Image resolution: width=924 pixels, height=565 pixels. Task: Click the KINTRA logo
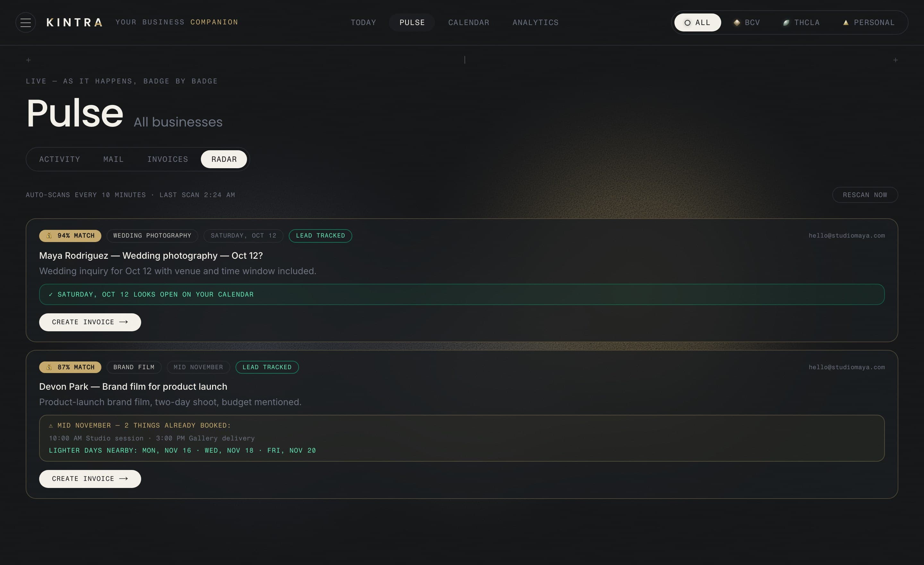pos(74,22)
